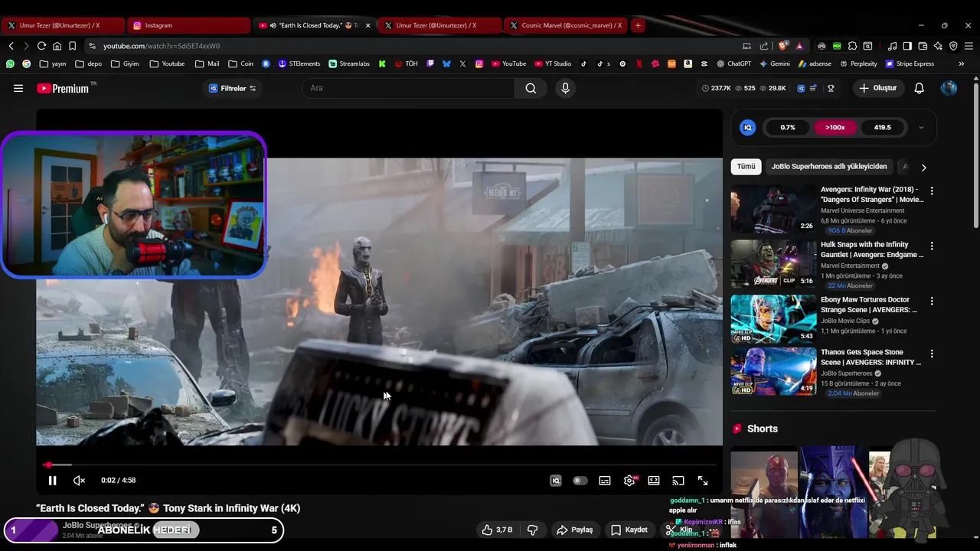Reload the page with the refresh icon

pos(41,46)
